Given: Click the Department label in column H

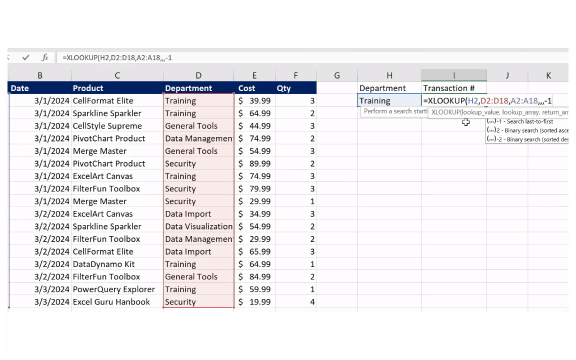Looking at the screenshot, I should tap(389, 88).
